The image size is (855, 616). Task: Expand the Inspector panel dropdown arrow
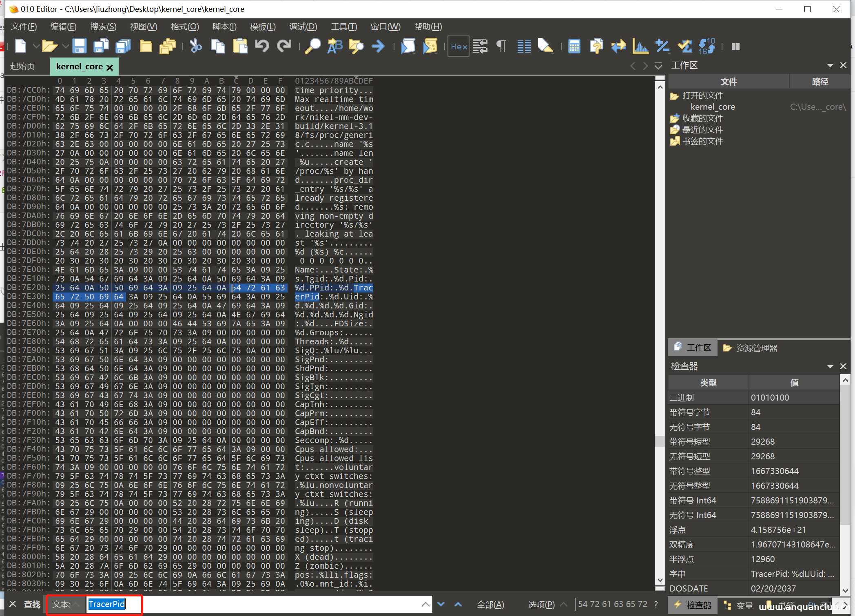(x=830, y=366)
